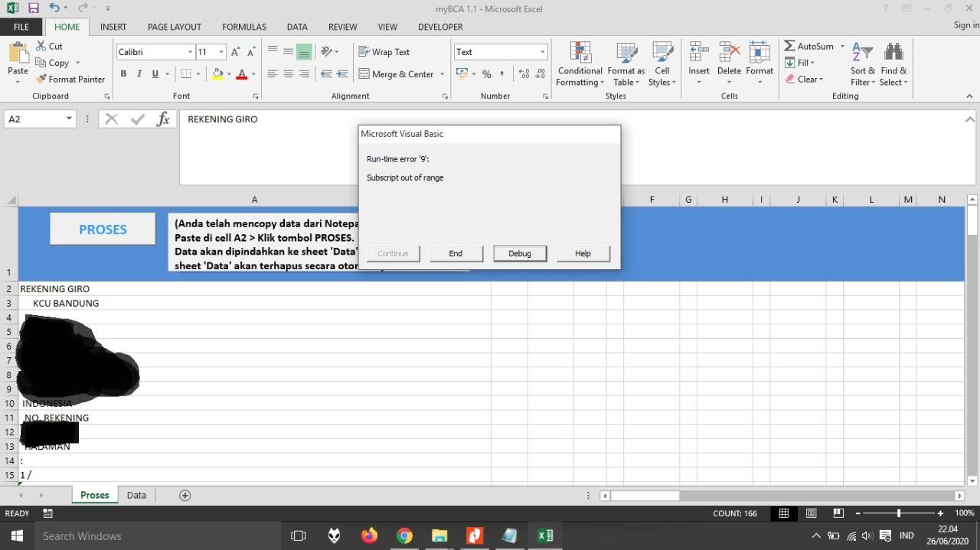Viewport: 980px width, 550px height.
Task: Click the percent style icon
Action: [x=486, y=74]
